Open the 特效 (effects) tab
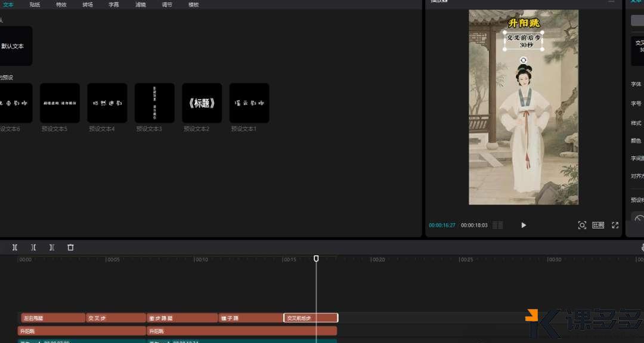The height and width of the screenshot is (343, 644). [x=61, y=5]
